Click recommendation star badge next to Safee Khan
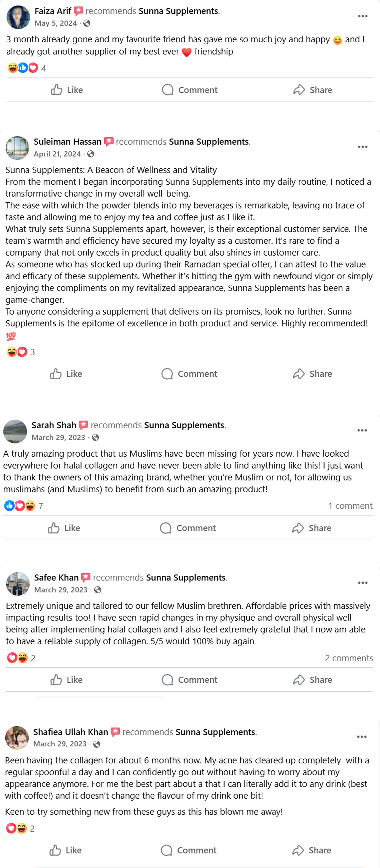This screenshot has width=380, height=868. click(86, 577)
